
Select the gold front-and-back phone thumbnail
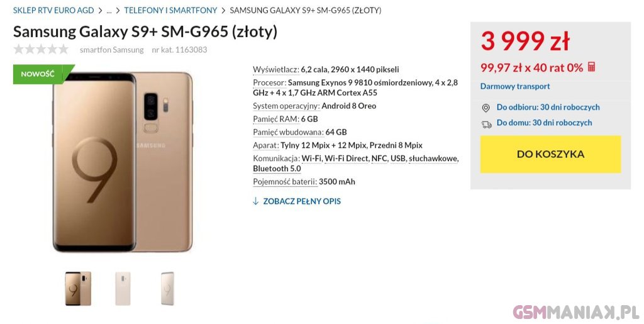coord(78,288)
